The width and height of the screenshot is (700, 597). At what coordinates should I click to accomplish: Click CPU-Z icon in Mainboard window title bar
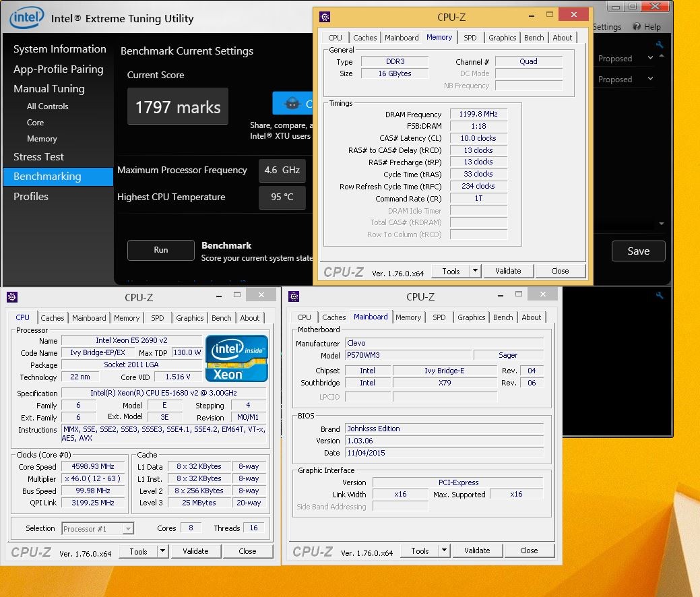click(294, 296)
